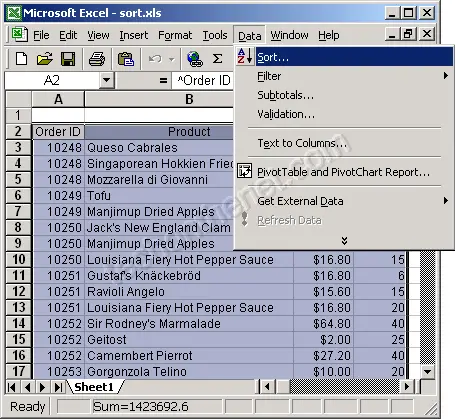The image size is (455, 419).
Task: Open the Help menu
Action: click(329, 35)
